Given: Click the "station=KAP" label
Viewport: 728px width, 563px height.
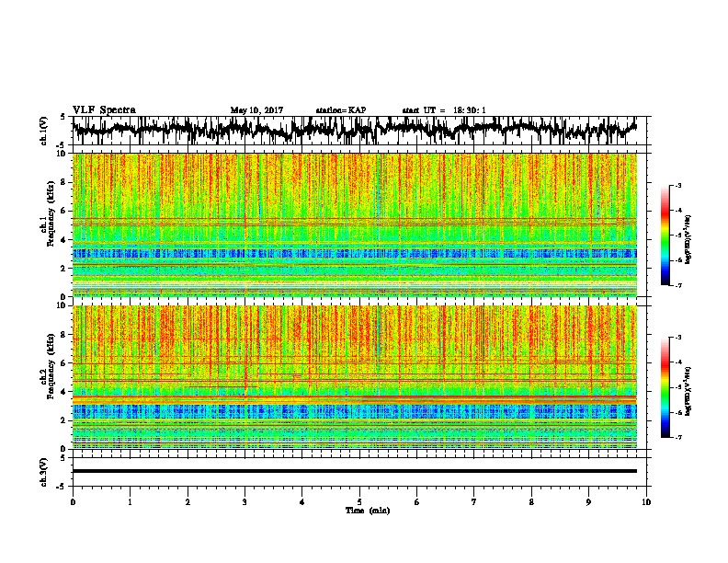Looking at the screenshot, I should pyautogui.click(x=341, y=110).
